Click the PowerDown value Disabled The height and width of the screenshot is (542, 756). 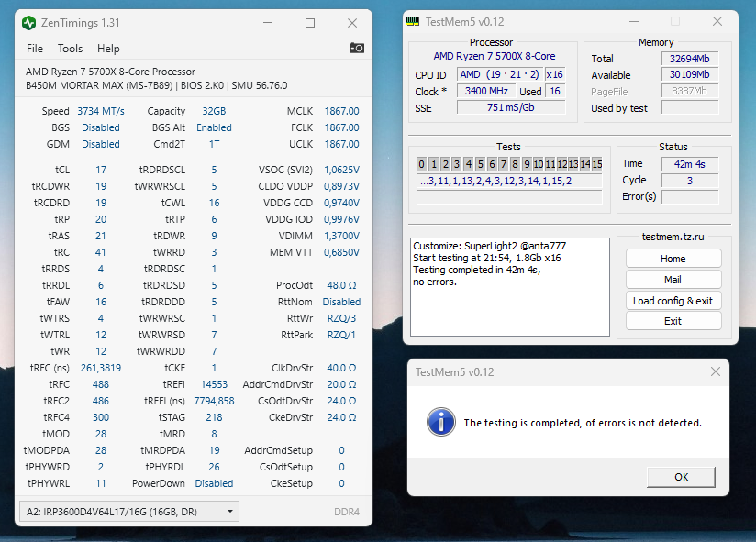(214, 483)
